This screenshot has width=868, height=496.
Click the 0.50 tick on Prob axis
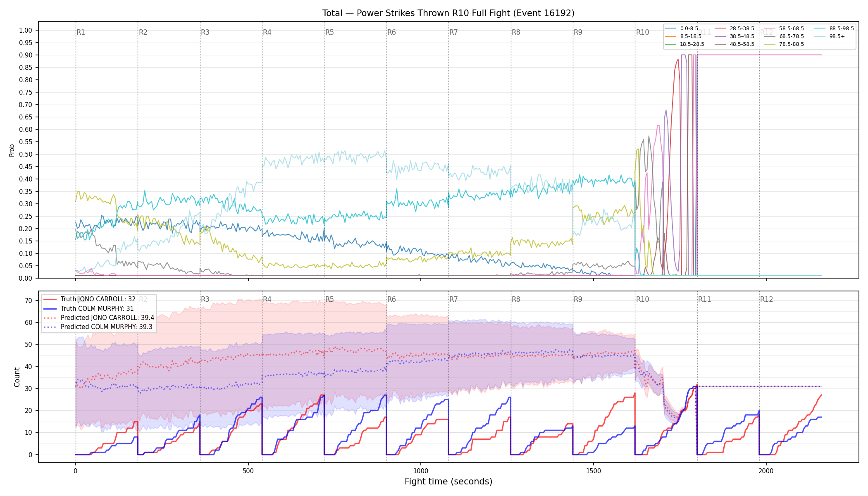pos(26,154)
